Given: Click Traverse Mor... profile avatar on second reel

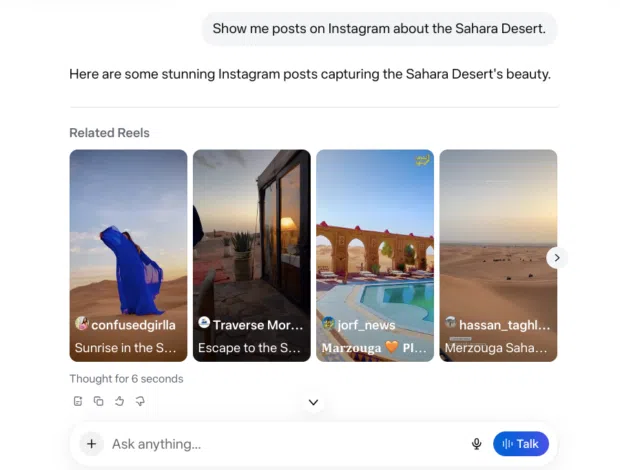Looking at the screenshot, I should coord(204,323).
